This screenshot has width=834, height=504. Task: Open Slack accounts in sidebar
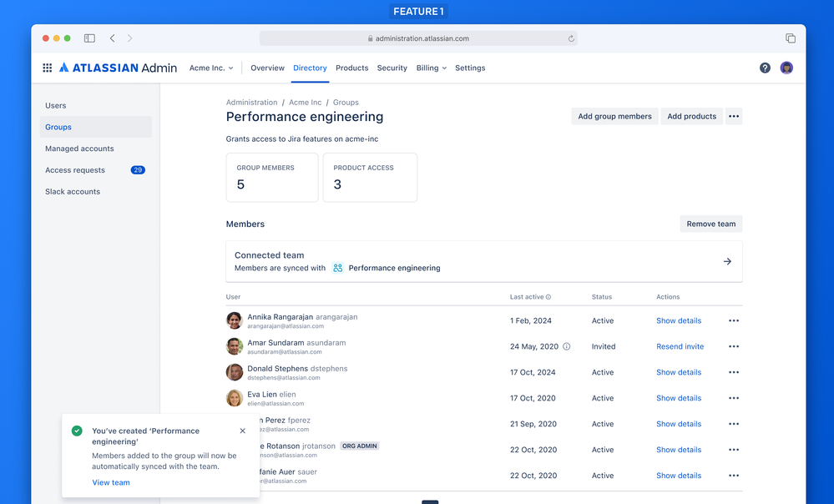[x=96, y=192]
